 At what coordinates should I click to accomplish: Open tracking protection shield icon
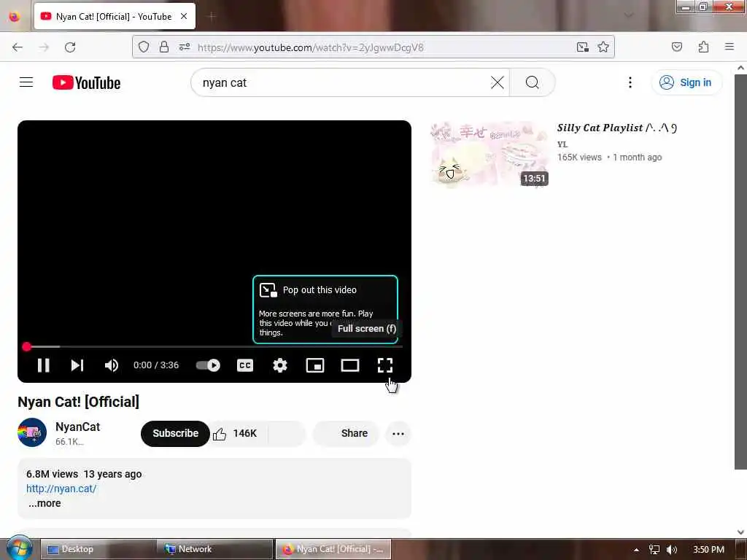144,47
